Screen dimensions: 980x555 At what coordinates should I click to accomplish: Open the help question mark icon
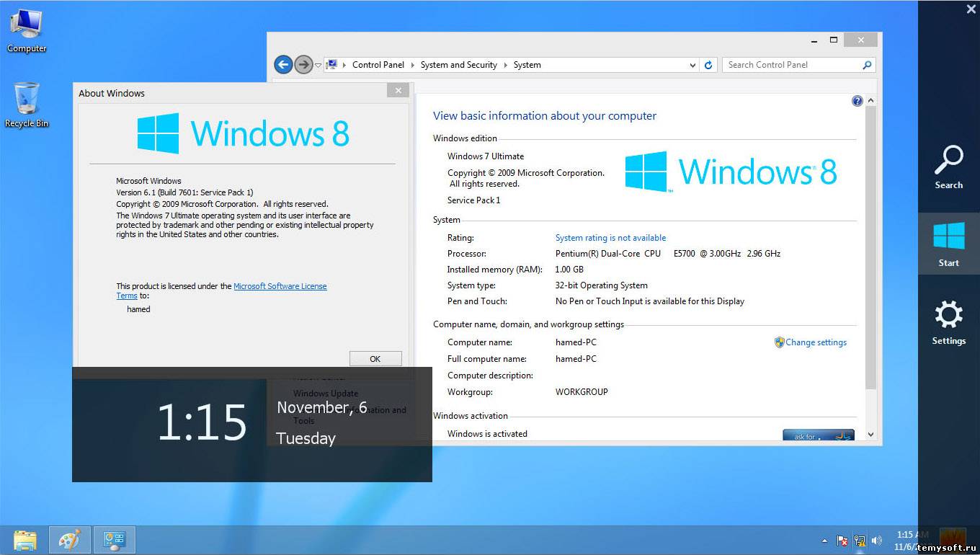point(857,101)
